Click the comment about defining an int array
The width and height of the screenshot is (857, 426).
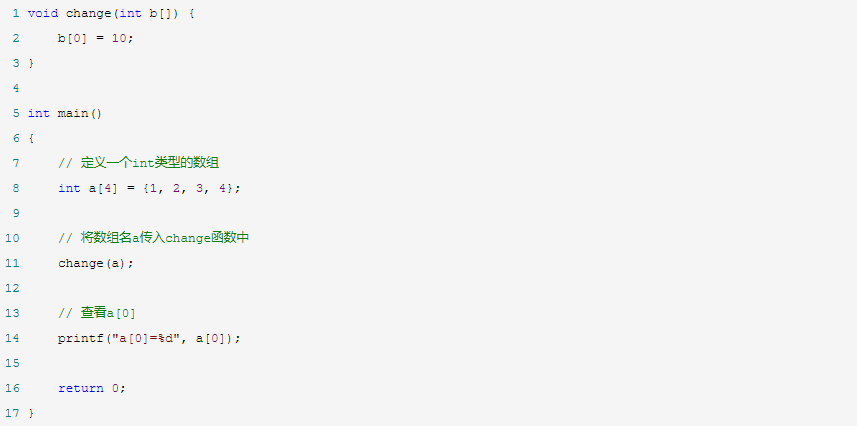coord(146,163)
